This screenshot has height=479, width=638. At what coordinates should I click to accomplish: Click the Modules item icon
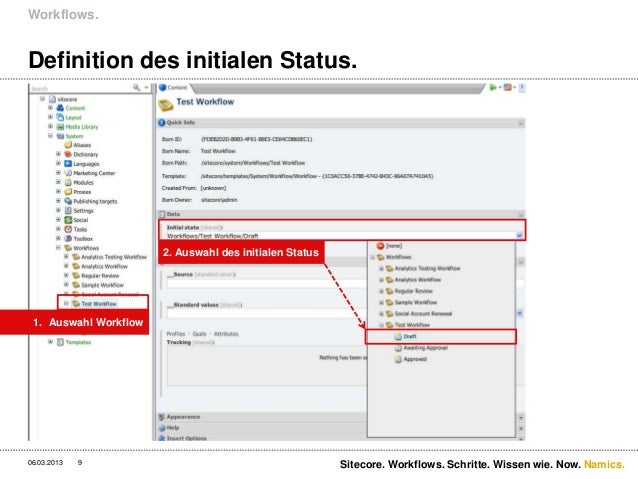pos(68,182)
